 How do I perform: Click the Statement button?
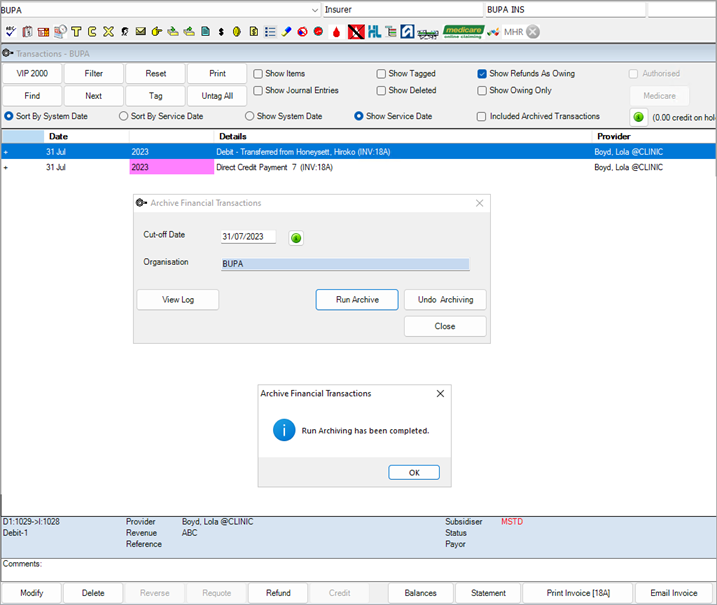point(488,593)
